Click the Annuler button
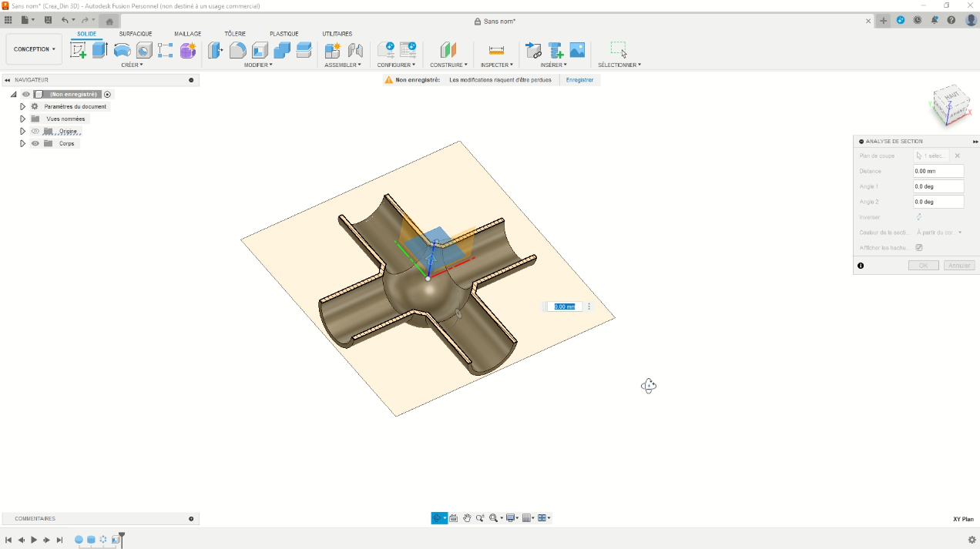The width and height of the screenshot is (980, 549). tap(959, 266)
